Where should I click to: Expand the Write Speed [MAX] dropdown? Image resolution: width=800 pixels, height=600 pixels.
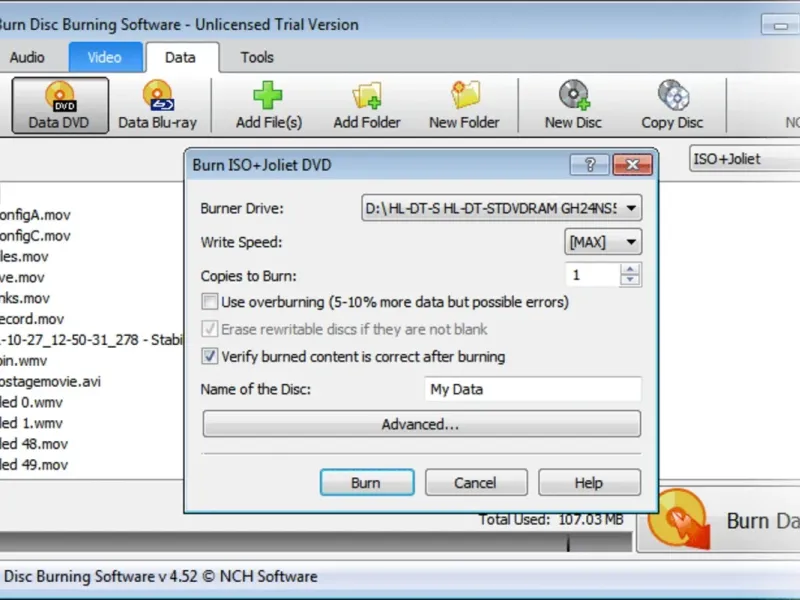[603, 241]
